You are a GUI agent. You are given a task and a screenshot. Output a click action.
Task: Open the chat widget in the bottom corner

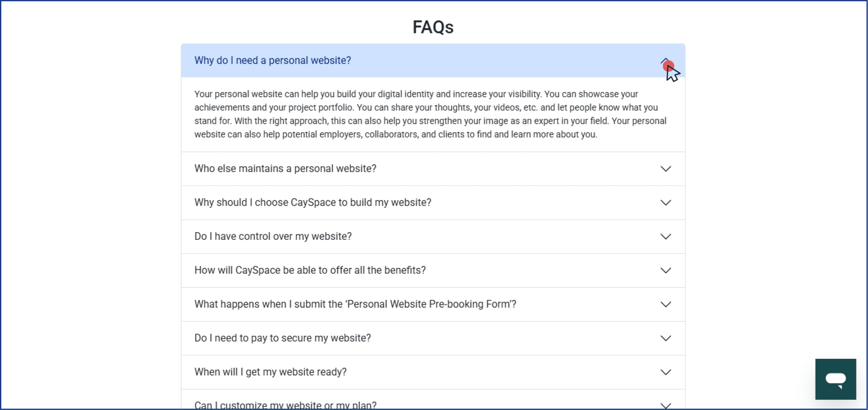tap(835, 379)
